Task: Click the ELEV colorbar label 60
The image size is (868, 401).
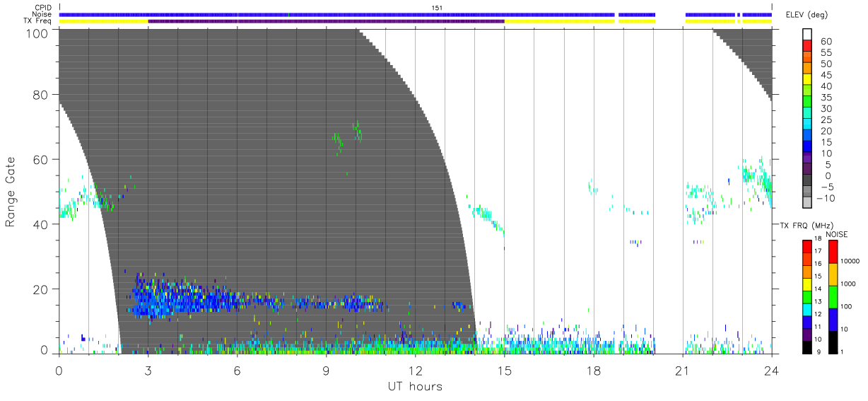Action: point(825,42)
